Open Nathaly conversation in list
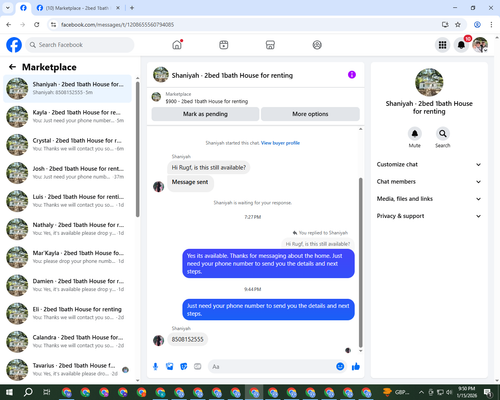Image resolution: width=500 pixels, height=400 pixels. click(68, 229)
